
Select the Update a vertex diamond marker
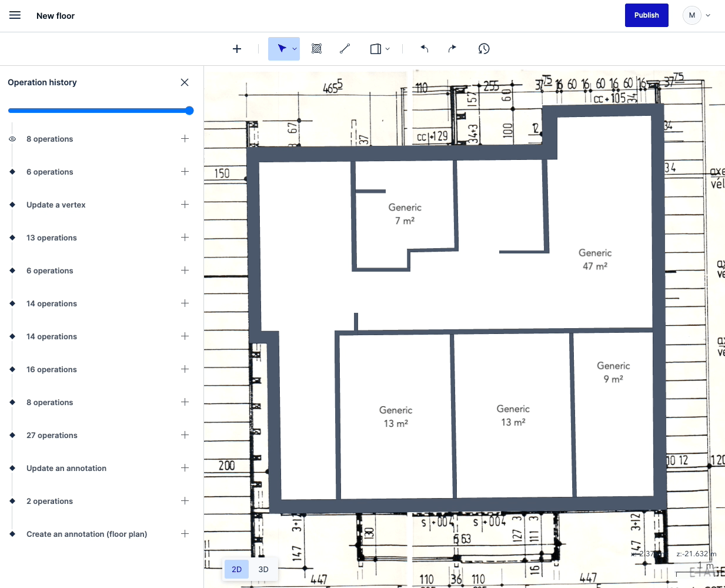[x=12, y=205]
